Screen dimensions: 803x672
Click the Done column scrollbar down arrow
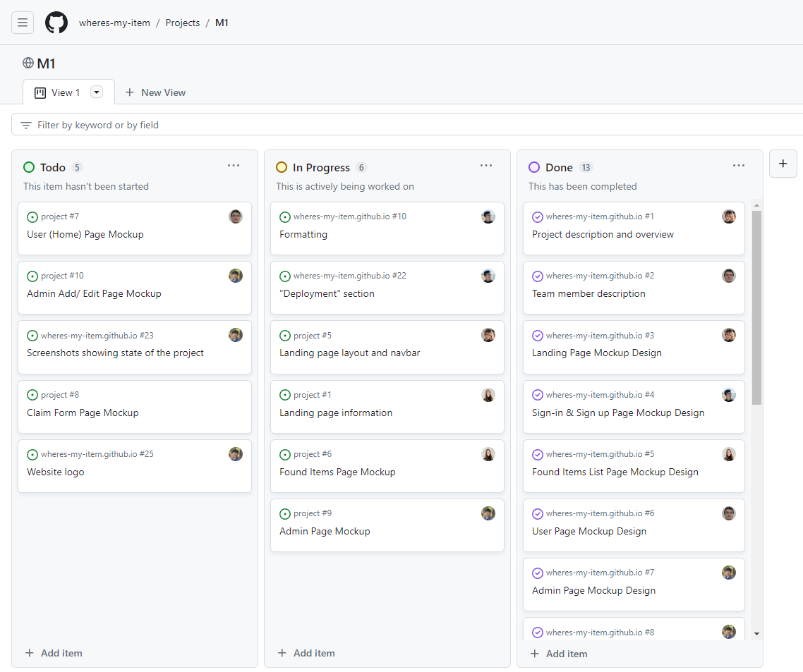[x=757, y=634]
